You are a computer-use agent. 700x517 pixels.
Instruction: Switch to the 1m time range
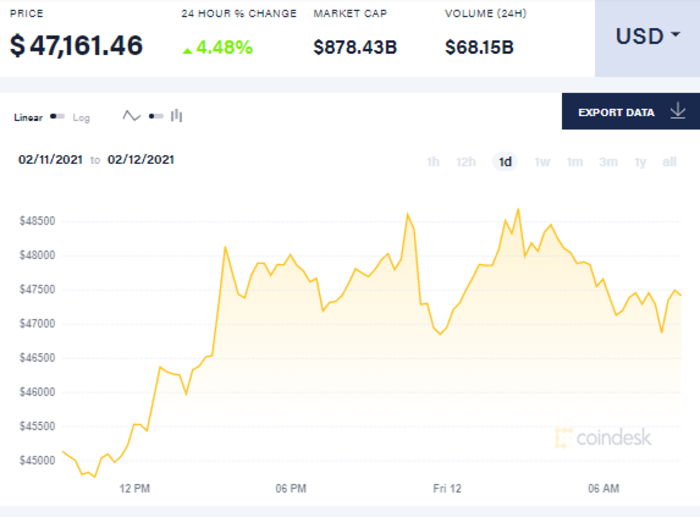click(574, 162)
